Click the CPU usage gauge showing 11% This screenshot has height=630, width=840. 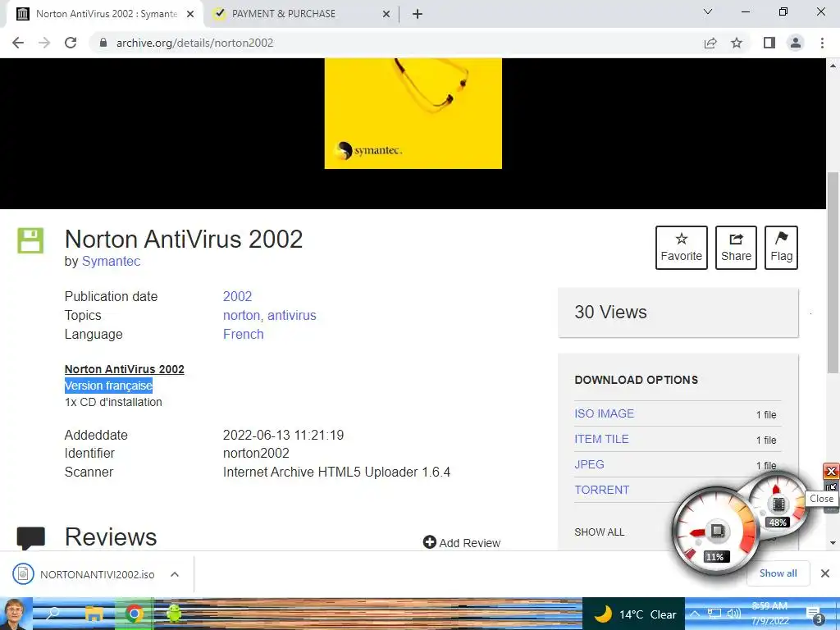click(x=715, y=531)
